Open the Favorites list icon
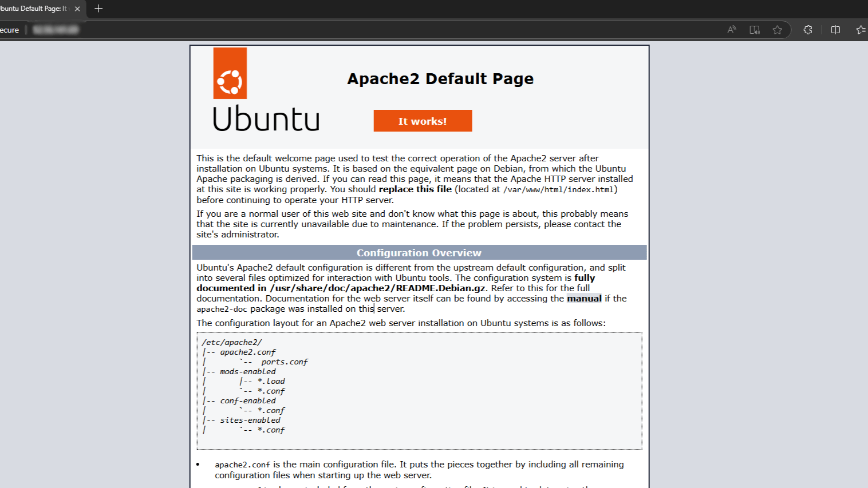 click(860, 30)
